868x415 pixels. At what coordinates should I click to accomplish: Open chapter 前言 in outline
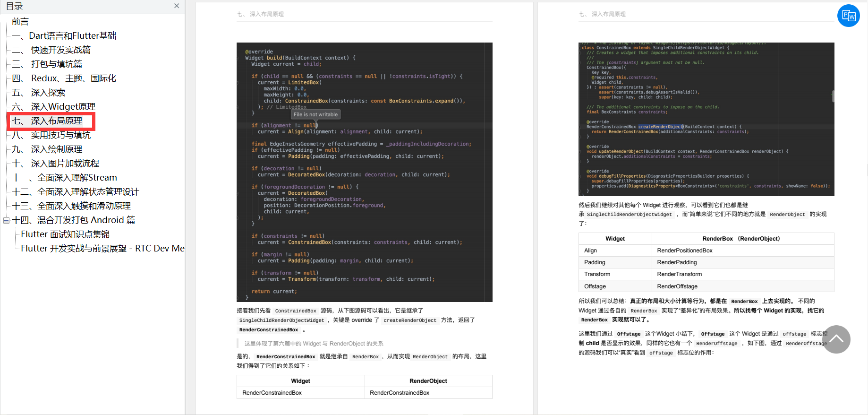pyautogui.click(x=20, y=22)
